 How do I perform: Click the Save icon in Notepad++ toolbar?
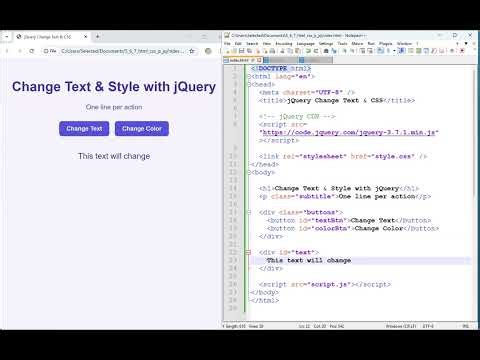click(x=241, y=51)
